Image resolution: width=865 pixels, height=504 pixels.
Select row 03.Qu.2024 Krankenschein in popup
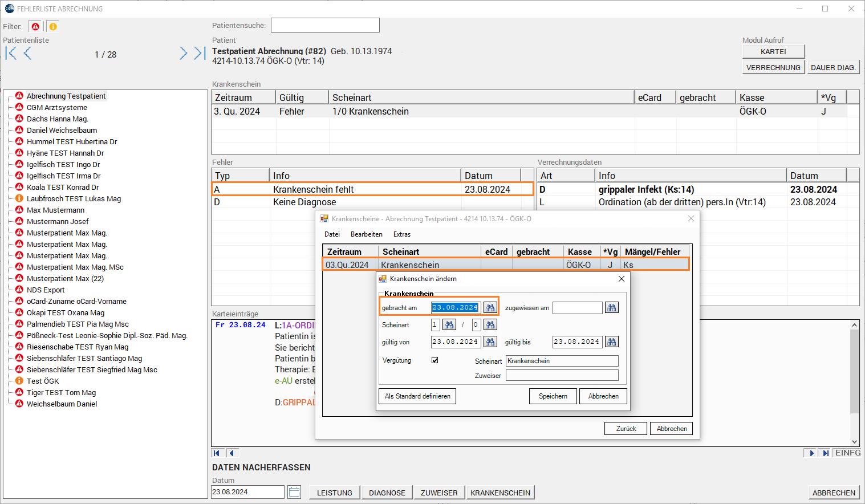(506, 265)
